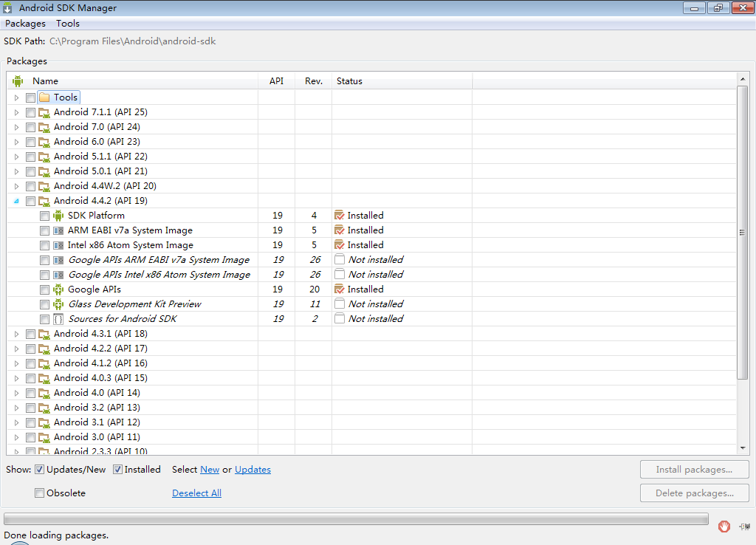Click the Android 5.0.1 (API 21) folder icon
Viewport: 756px width, 545px height.
point(44,172)
